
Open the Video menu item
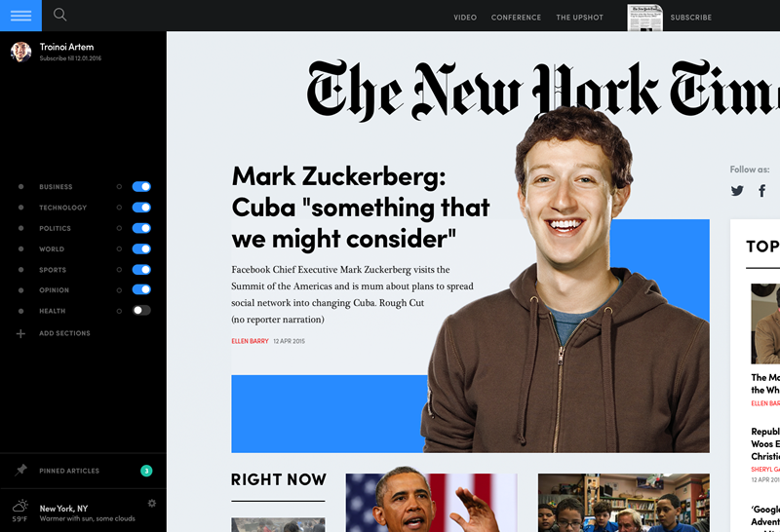pyautogui.click(x=465, y=18)
